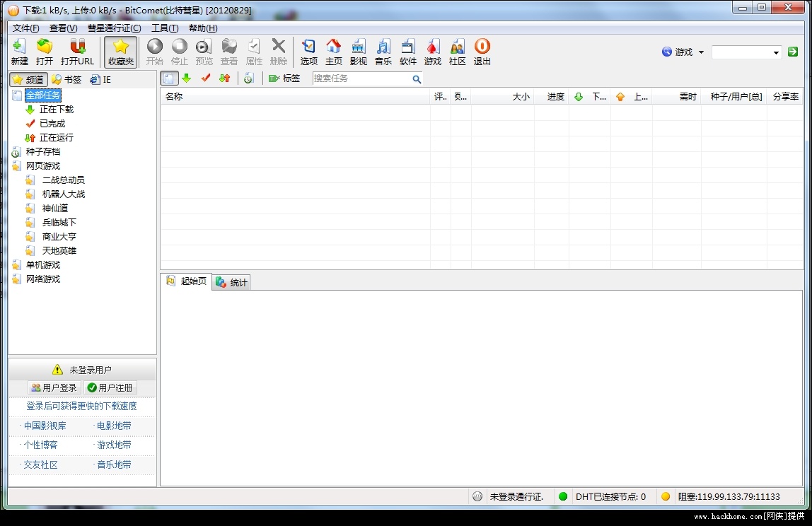Select 种子存档 in the tree
This screenshot has width=812, height=526.
(x=43, y=152)
